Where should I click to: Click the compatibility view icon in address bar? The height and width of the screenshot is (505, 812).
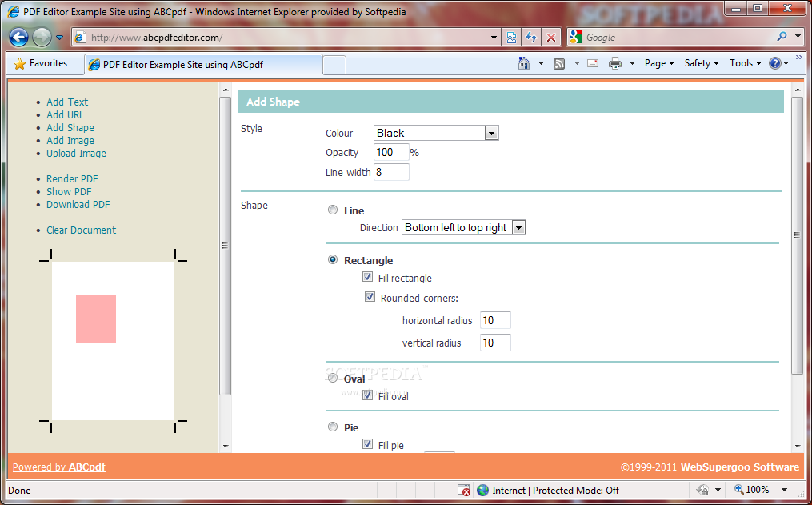pos(512,38)
